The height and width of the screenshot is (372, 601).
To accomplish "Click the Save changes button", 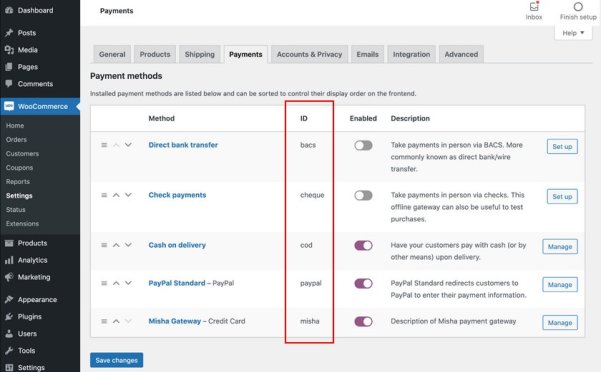I will (x=117, y=360).
